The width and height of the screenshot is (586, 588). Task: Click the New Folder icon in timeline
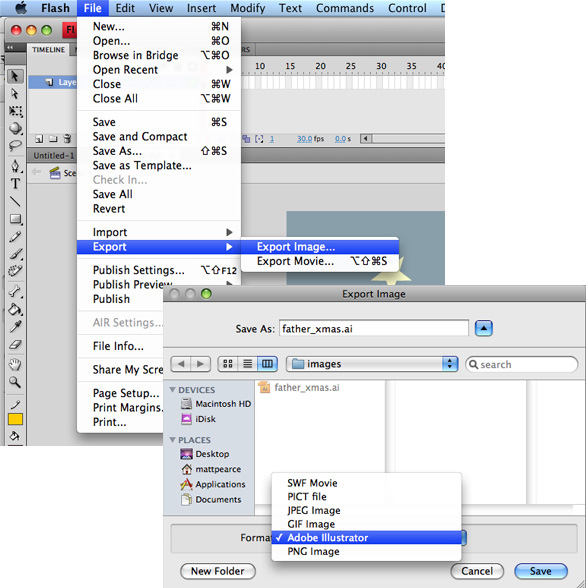tap(53, 139)
